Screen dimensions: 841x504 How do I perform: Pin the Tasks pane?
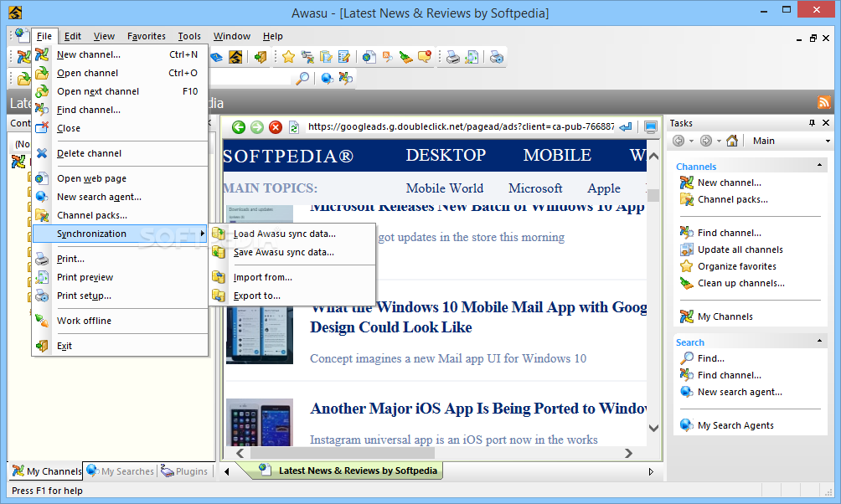pos(812,123)
